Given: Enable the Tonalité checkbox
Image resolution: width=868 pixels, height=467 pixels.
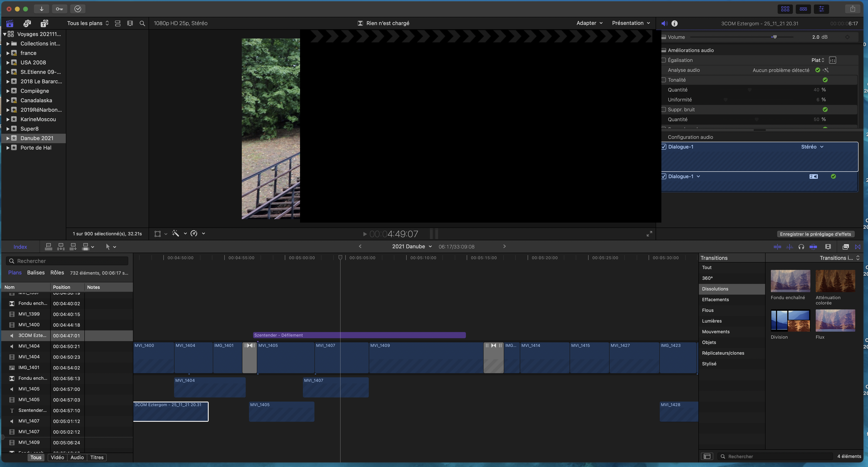Looking at the screenshot, I should coord(663,80).
